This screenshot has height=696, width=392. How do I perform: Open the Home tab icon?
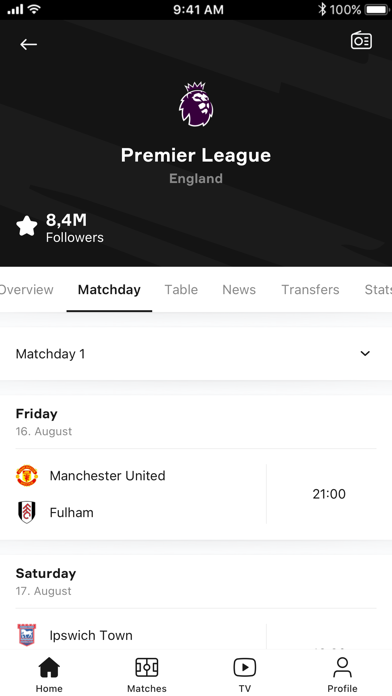[x=49, y=667]
